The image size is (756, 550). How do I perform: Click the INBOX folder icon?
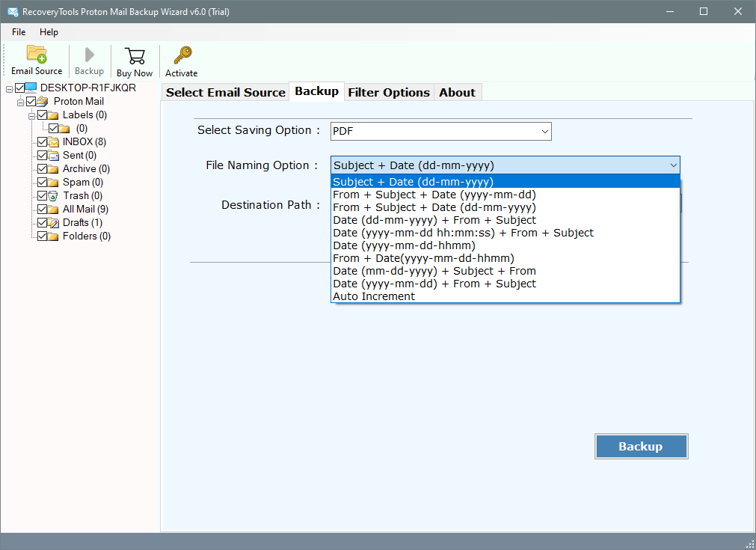coord(54,142)
